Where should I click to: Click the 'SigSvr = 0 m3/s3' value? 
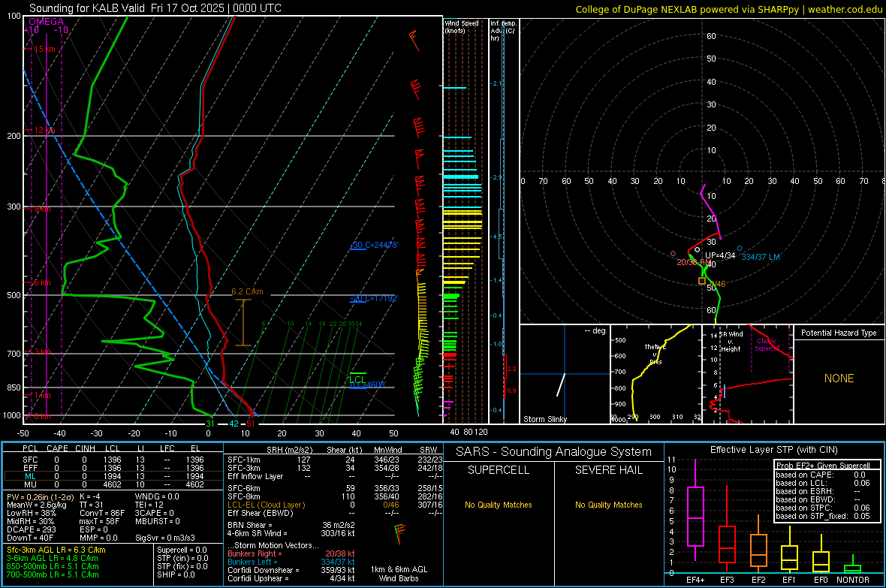pyautogui.click(x=165, y=538)
